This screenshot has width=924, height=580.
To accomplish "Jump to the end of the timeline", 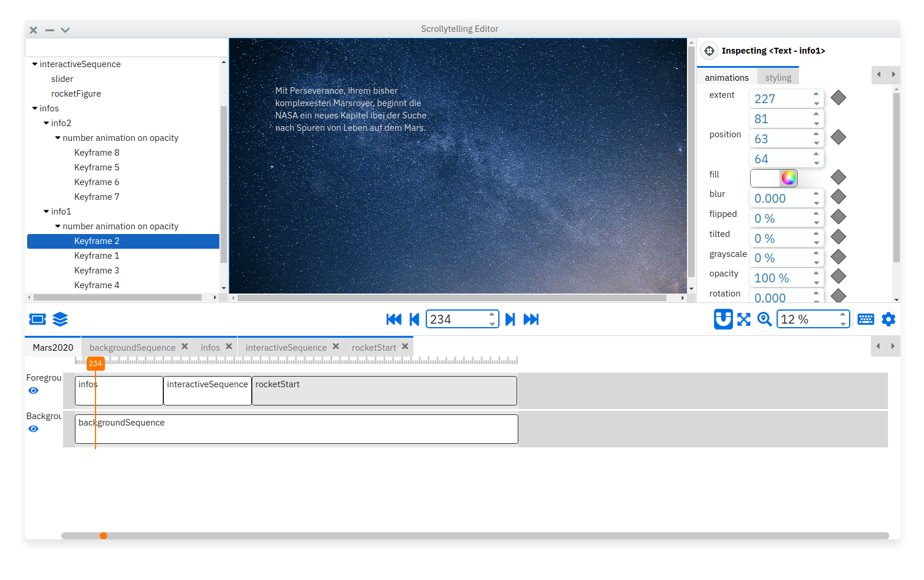I will pyautogui.click(x=531, y=319).
